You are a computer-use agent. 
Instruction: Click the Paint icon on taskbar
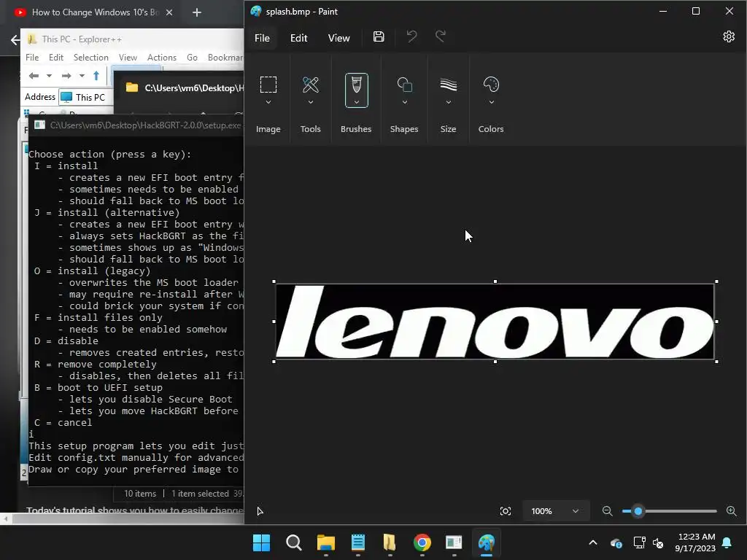pyautogui.click(x=487, y=542)
